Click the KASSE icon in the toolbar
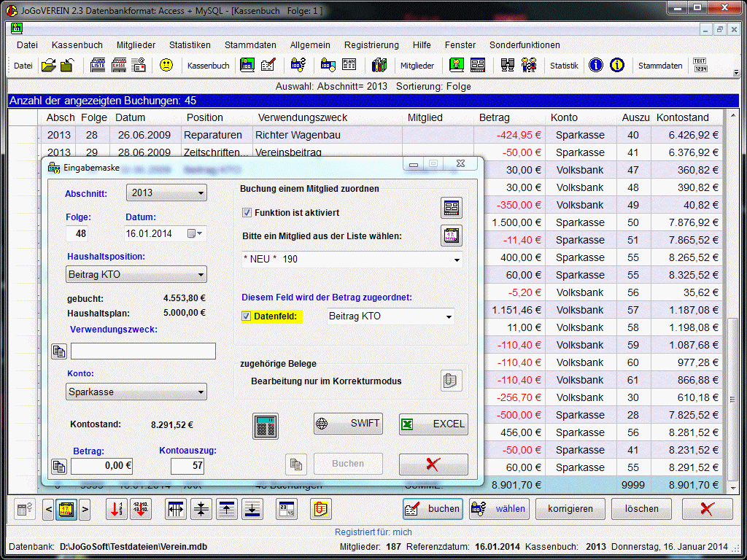The height and width of the screenshot is (560, 747). click(119, 65)
